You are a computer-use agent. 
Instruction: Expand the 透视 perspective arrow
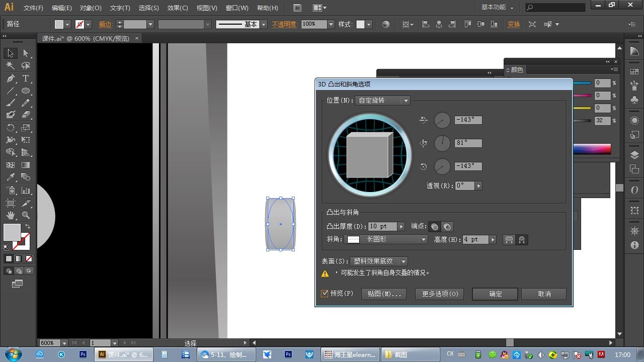[x=478, y=186]
